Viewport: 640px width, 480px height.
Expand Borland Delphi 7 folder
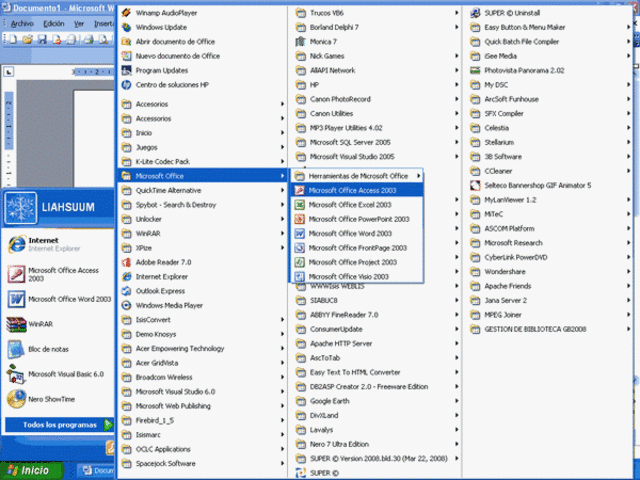pyautogui.click(x=376, y=27)
